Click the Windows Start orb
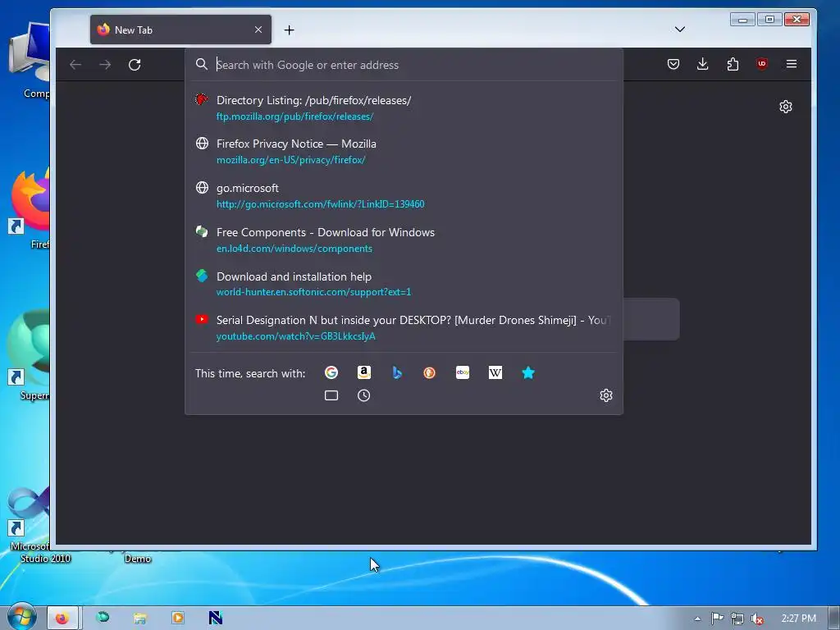 pyautogui.click(x=22, y=617)
